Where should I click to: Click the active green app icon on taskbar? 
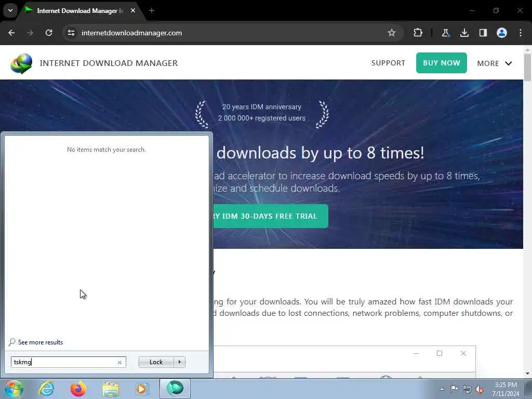pos(175,389)
